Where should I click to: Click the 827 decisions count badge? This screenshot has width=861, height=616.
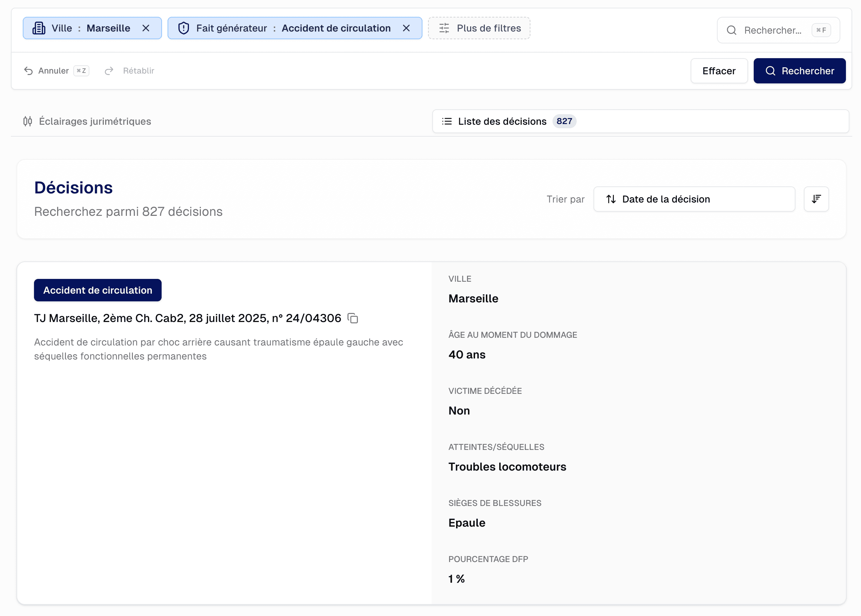click(x=564, y=121)
